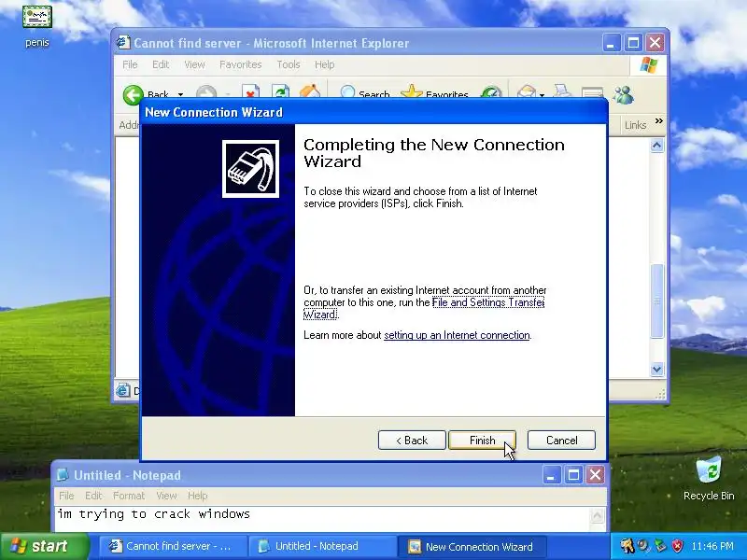Click the 11:46 PM clock
Screen dimensions: 747x560
pos(712,546)
